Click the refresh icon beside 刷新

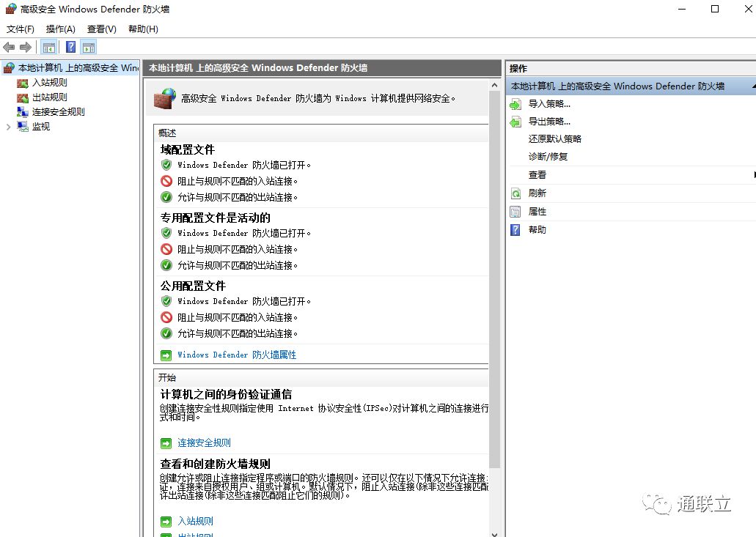coord(515,193)
